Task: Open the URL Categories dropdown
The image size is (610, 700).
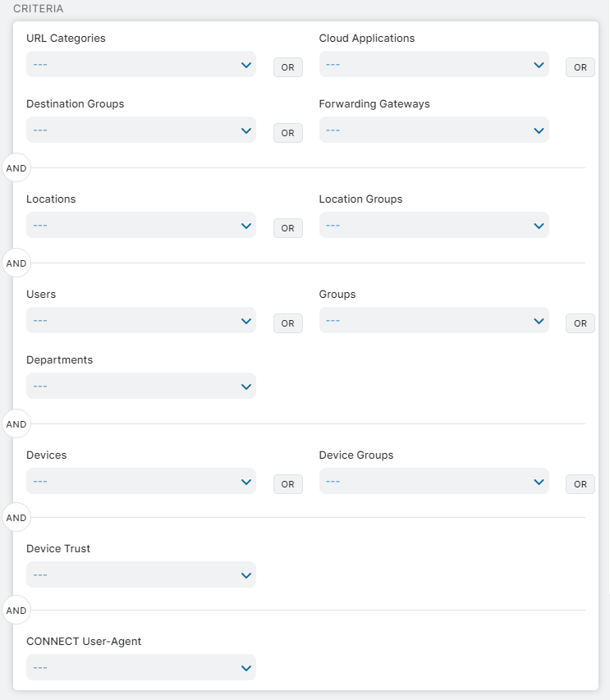Action: click(x=140, y=63)
